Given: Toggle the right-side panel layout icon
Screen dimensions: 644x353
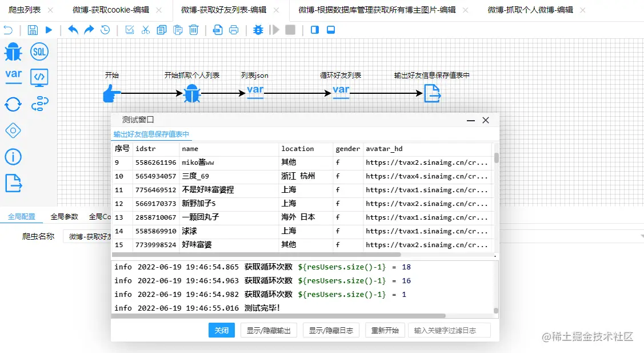Looking at the screenshot, I should pos(315,30).
